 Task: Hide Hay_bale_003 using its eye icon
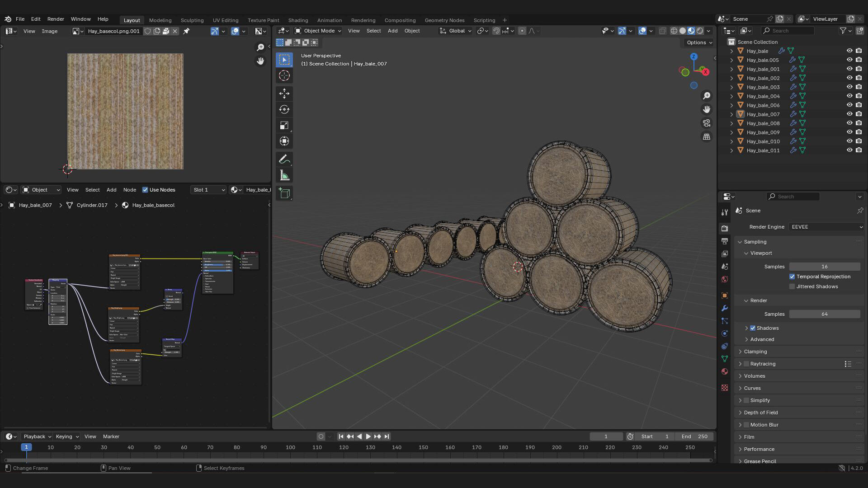[x=849, y=87]
